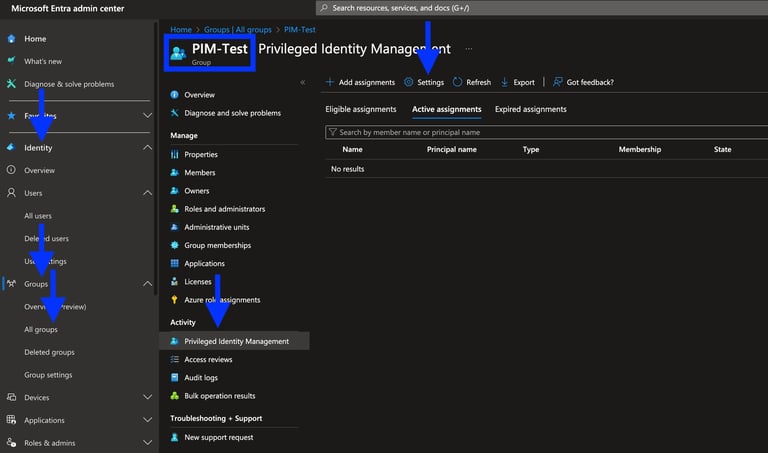
Task: Click the Groups | All groups breadcrumb
Action: point(238,29)
